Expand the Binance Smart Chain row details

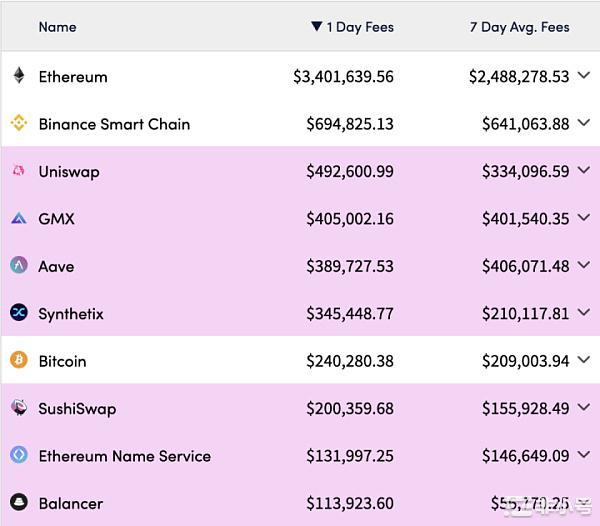coord(584,124)
